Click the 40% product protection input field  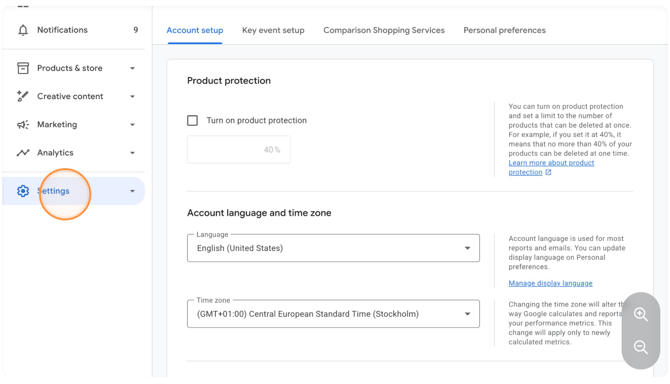click(239, 149)
